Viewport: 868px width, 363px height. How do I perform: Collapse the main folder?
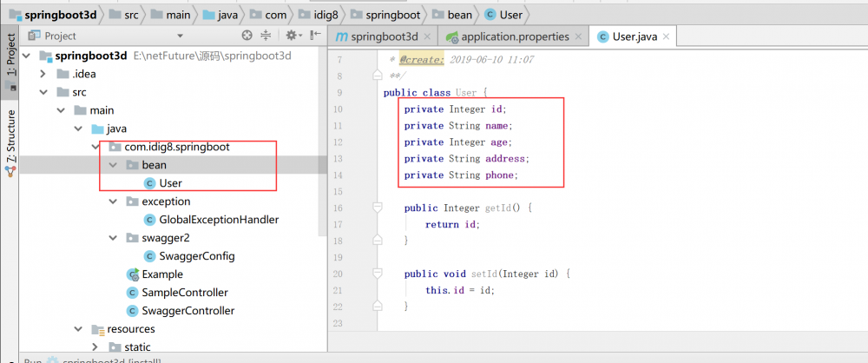pyautogui.click(x=61, y=111)
